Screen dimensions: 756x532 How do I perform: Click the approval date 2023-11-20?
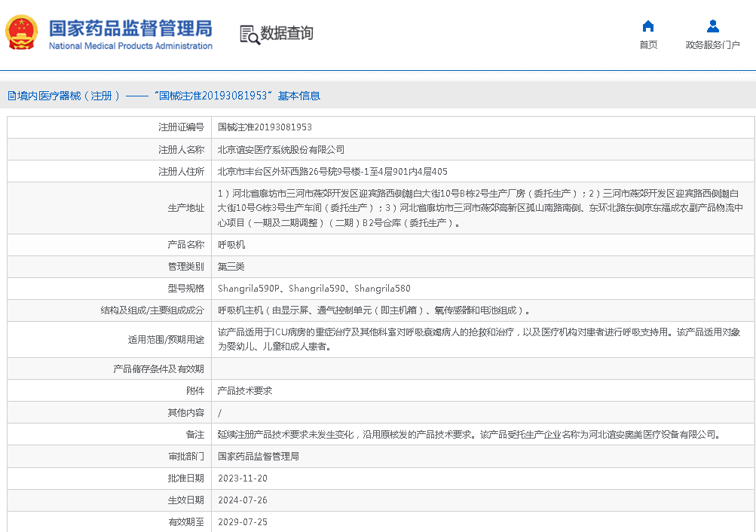click(243, 478)
